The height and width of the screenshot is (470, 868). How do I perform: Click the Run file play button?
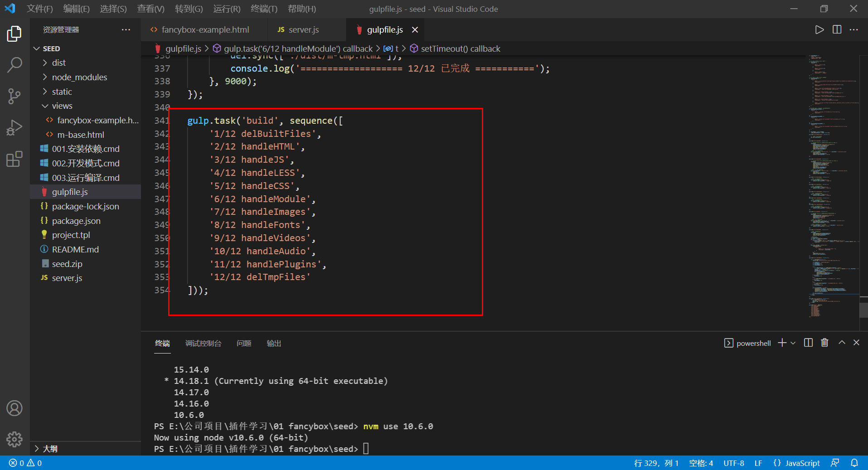click(x=819, y=30)
